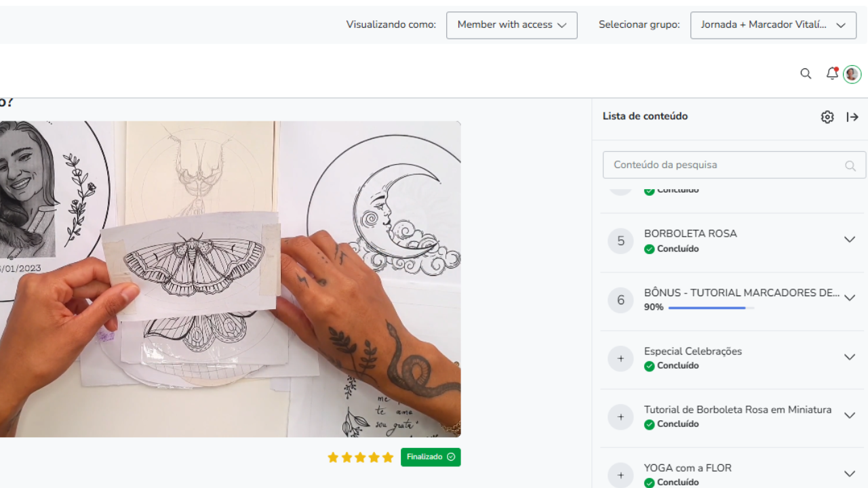This screenshot has width=868, height=488.
Task: Open YOGA com a FLOR item
Action: (688, 468)
